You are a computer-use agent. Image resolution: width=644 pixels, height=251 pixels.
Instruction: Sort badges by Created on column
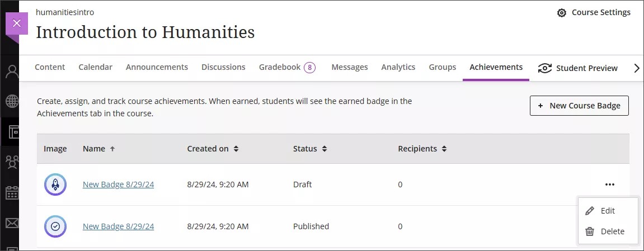tap(213, 149)
